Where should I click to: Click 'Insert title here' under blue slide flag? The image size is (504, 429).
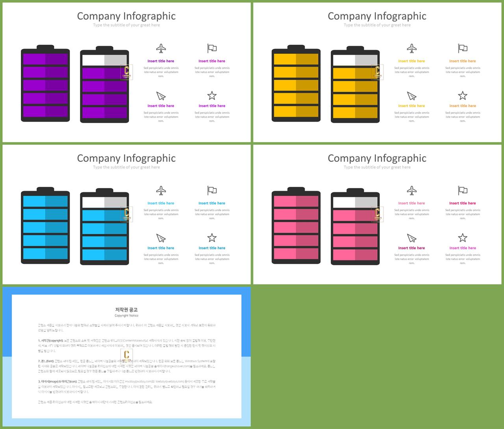(212, 203)
